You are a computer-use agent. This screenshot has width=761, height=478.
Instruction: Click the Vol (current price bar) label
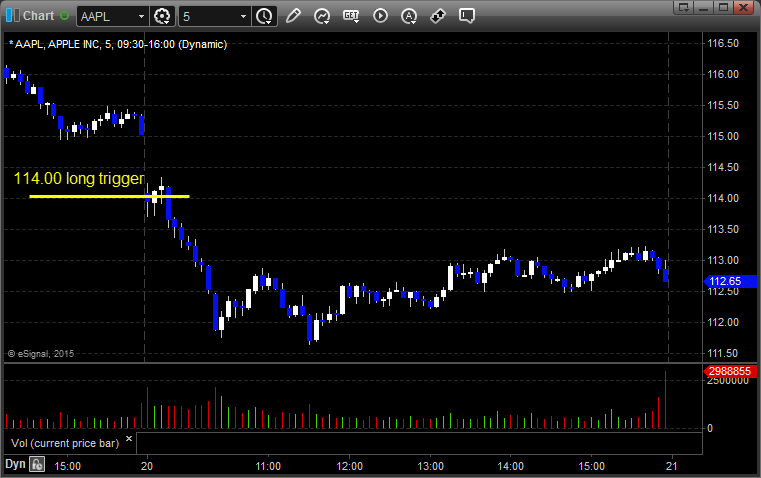coord(65,443)
